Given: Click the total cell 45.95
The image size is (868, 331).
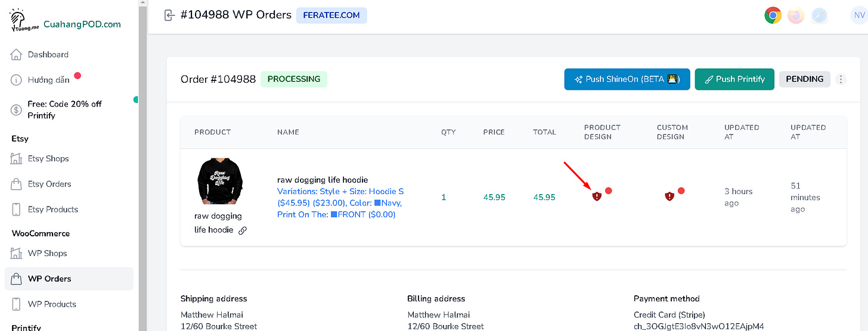Looking at the screenshot, I should pos(544,198).
